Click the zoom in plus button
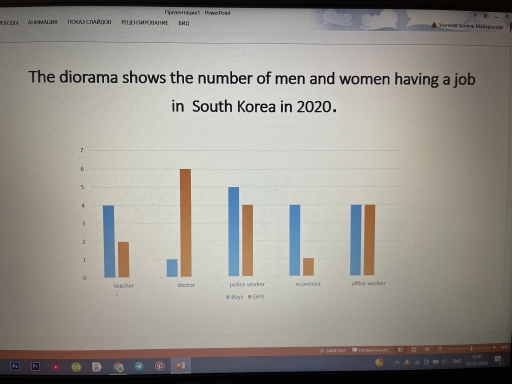This screenshot has height=384, width=512. pyautogui.click(x=494, y=347)
